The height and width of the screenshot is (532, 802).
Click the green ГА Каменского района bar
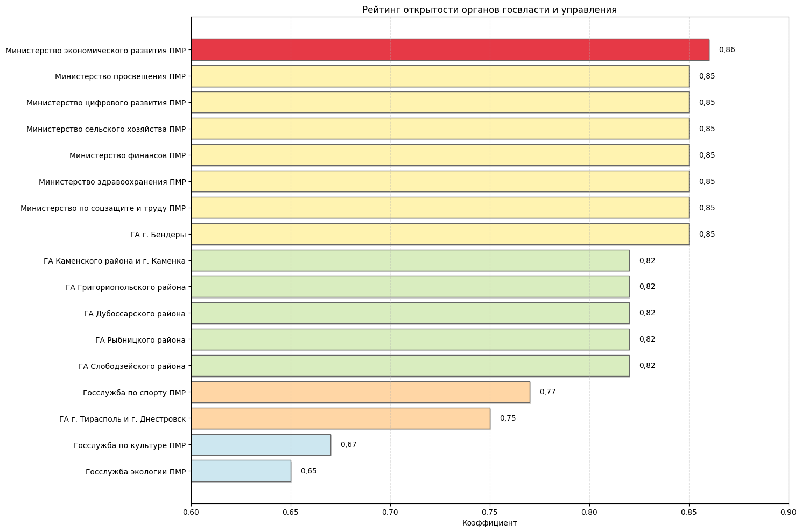[x=410, y=261]
